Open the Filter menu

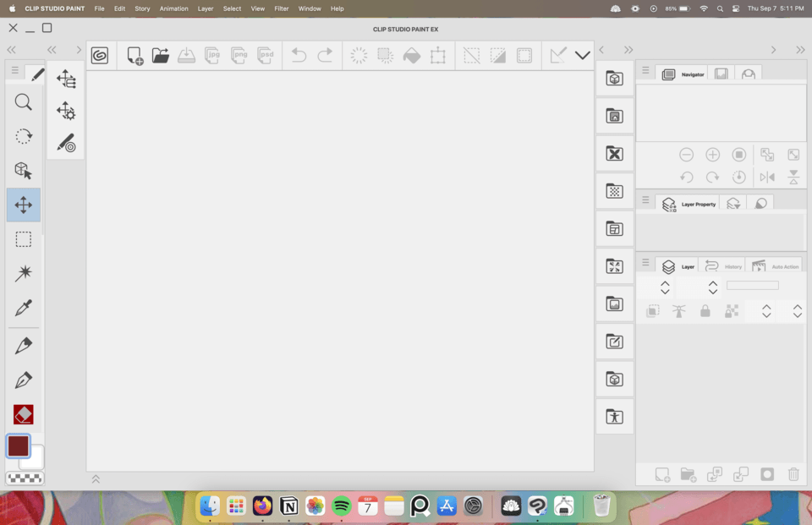click(281, 8)
